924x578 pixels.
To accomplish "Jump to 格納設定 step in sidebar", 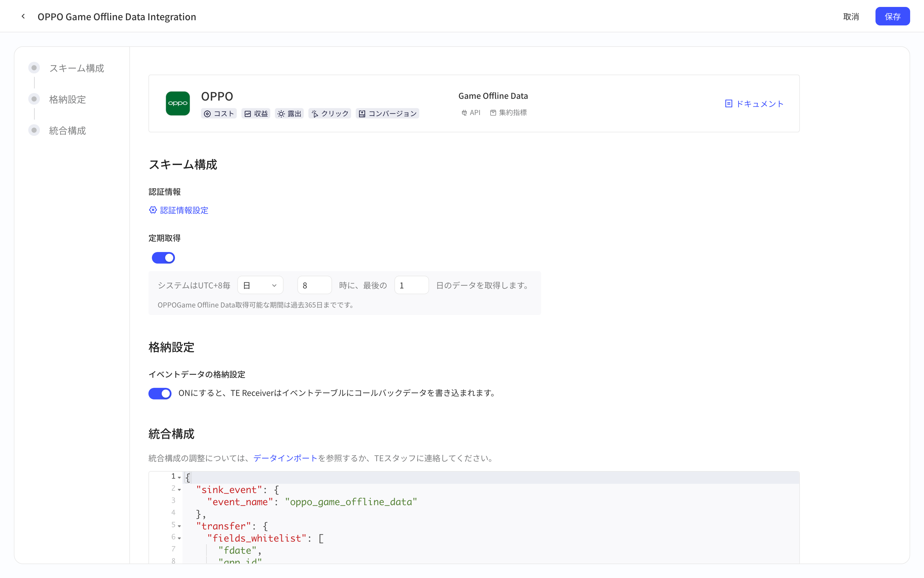I will click(x=67, y=99).
